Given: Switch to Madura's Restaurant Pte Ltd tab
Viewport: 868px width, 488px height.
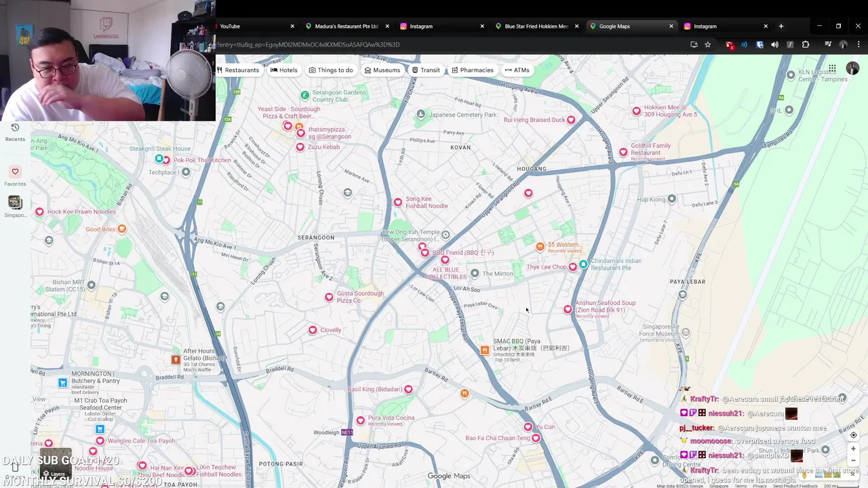Looking at the screenshot, I should (346, 26).
